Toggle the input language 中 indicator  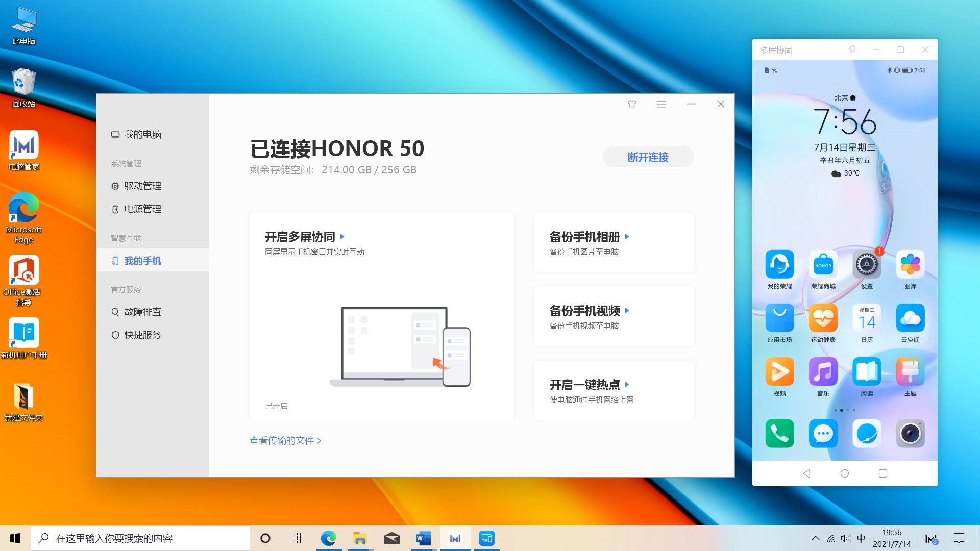861,538
